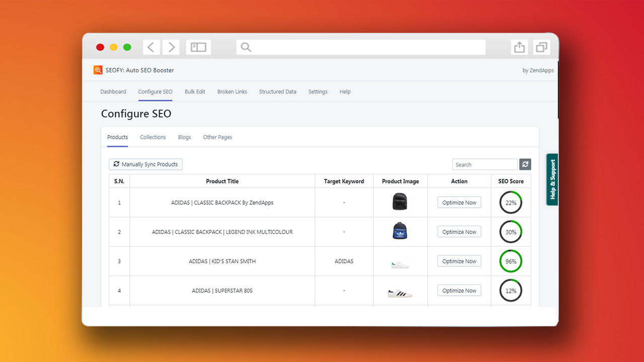Click the SEOFY app logo icon
Viewport: 644px width, 362px height.
tap(98, 70)
